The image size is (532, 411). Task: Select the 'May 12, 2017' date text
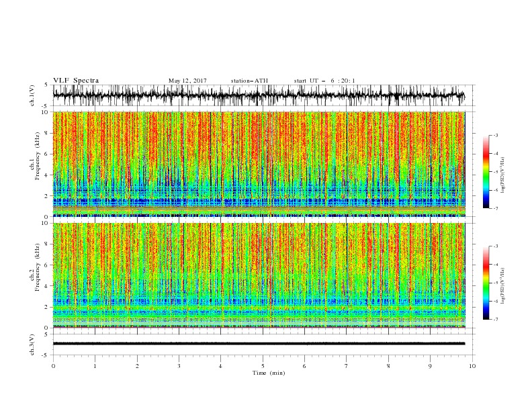tap(187, 81)
